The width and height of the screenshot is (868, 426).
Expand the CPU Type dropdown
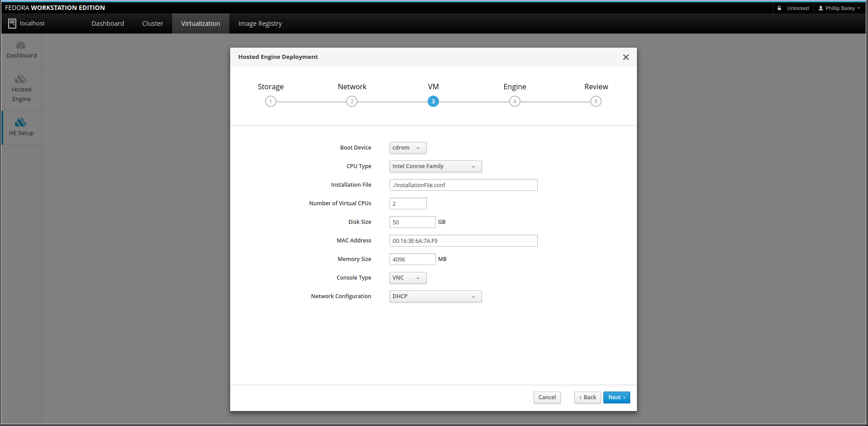pos(435,166)
